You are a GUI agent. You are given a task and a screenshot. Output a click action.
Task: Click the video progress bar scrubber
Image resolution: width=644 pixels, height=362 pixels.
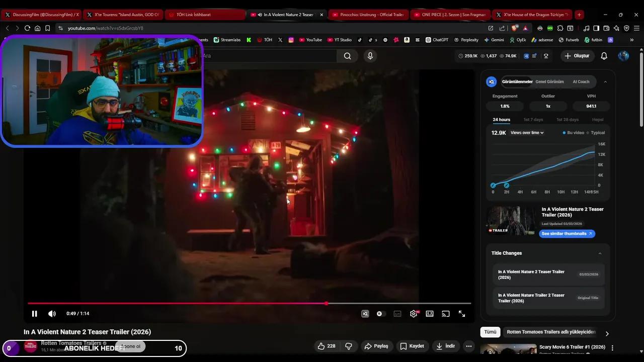[327, 303]
